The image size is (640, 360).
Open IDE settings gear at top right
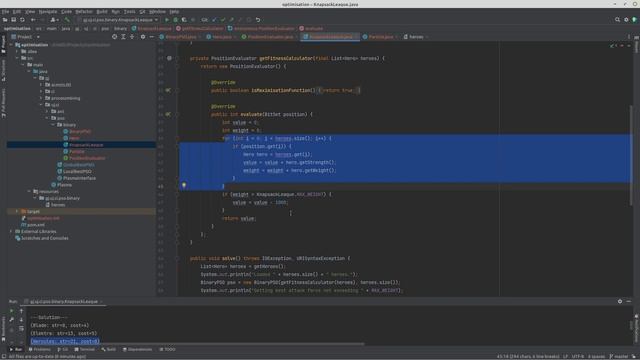click(626, 20)
